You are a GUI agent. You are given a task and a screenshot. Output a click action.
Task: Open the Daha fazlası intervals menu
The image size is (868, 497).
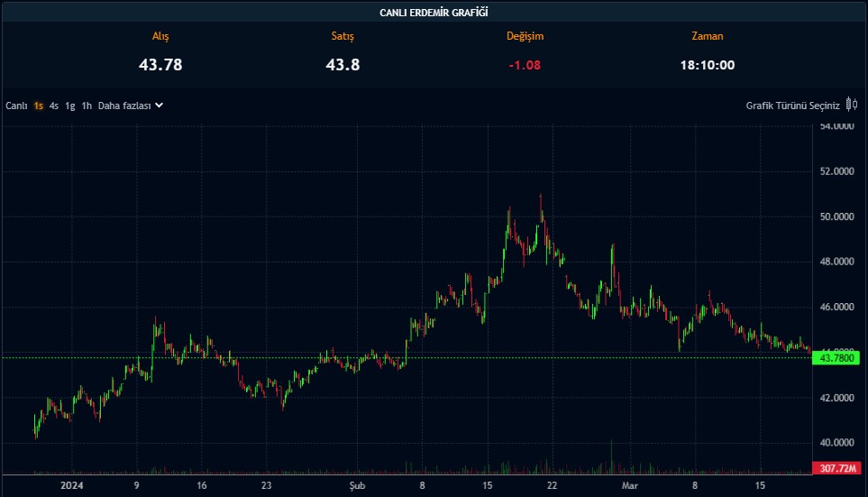(x=124, y=106)
